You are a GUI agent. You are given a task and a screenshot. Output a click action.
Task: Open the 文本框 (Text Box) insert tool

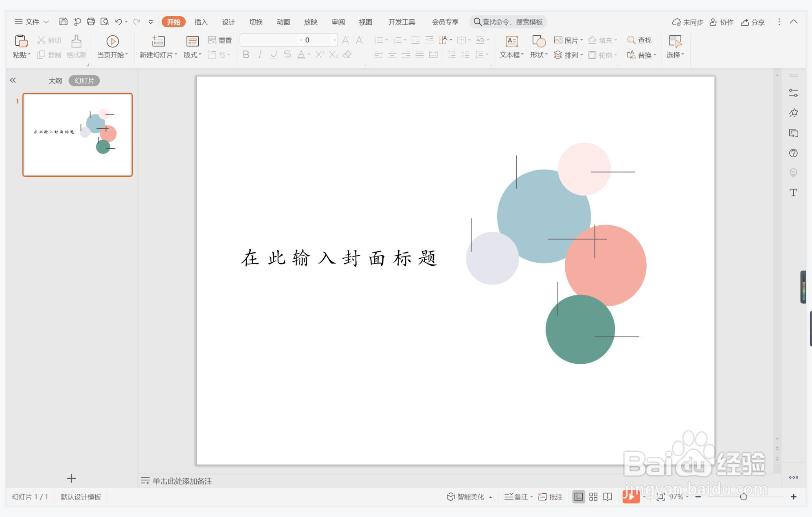coord(510,46)
